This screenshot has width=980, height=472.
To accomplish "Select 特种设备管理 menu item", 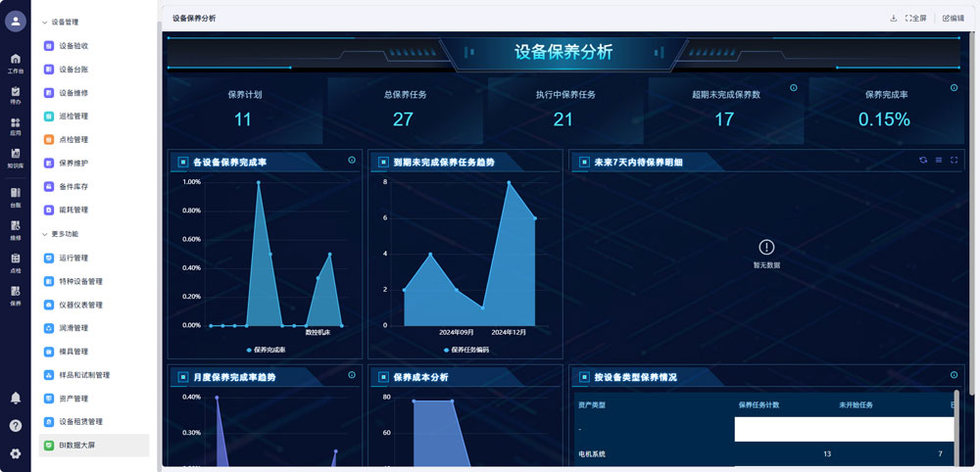I will [x=80, y=281].
